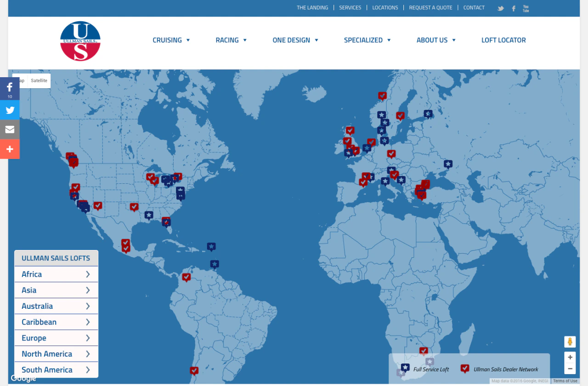Switch map to Satellite view

(39, 81)
